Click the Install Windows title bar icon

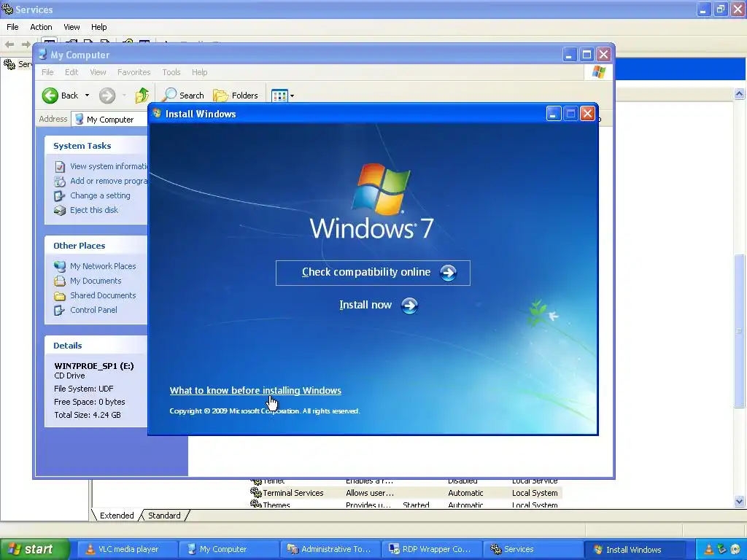click(x=157, y=113)
